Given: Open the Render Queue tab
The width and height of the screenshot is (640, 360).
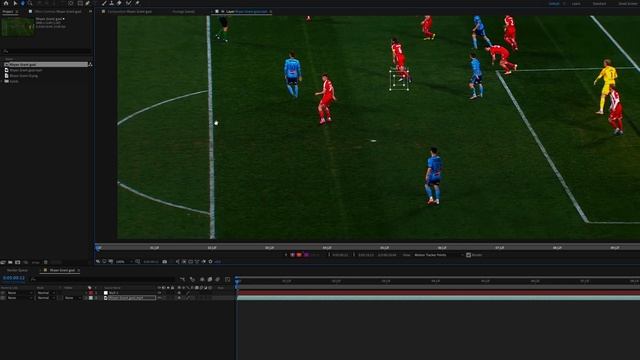Looking at the screenshot, I should point(17,270).
